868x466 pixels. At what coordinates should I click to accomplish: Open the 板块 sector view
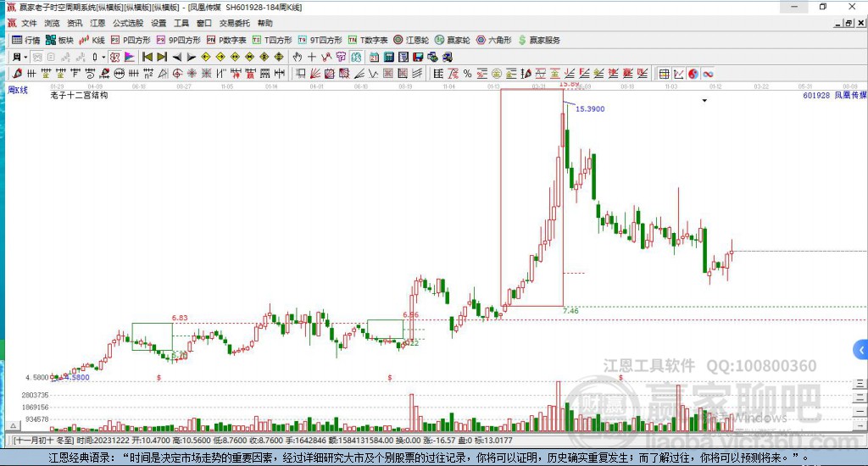pos(60,40)
